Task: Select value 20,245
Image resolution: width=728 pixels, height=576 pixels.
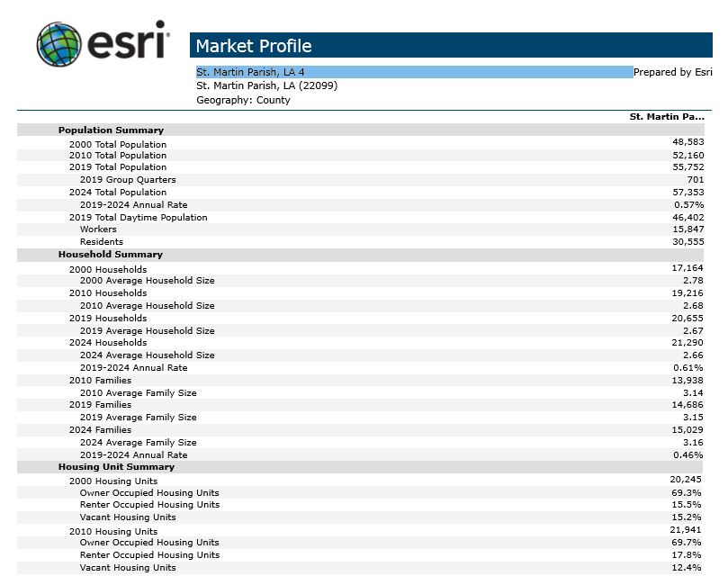Action: click(686, 480)
